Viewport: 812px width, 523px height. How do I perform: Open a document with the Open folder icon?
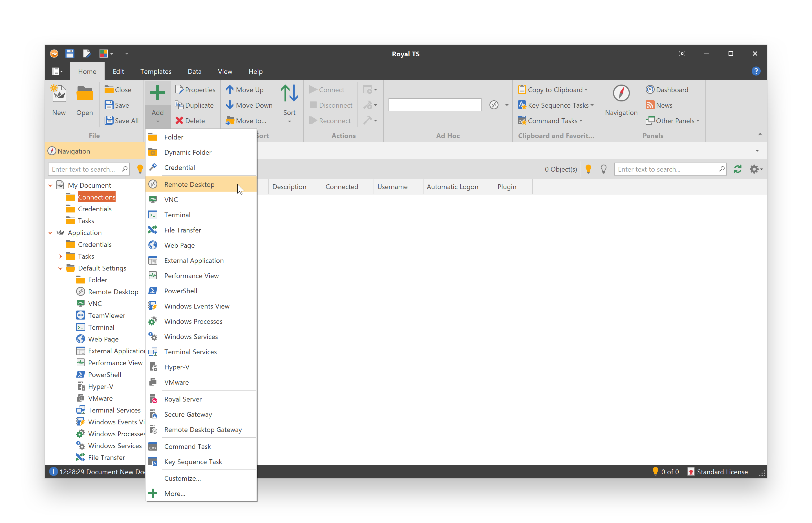coord(84,94)
